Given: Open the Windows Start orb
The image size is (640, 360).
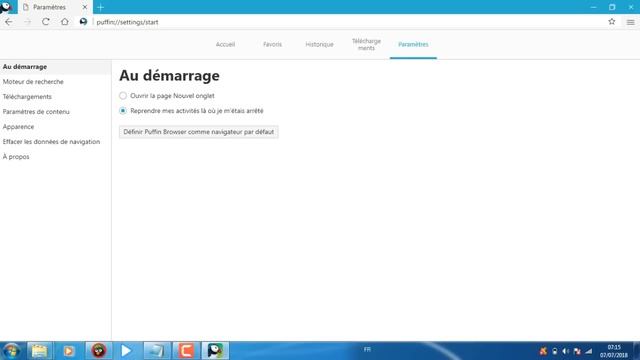Looking at the screenshot, I should click(11, 351).
